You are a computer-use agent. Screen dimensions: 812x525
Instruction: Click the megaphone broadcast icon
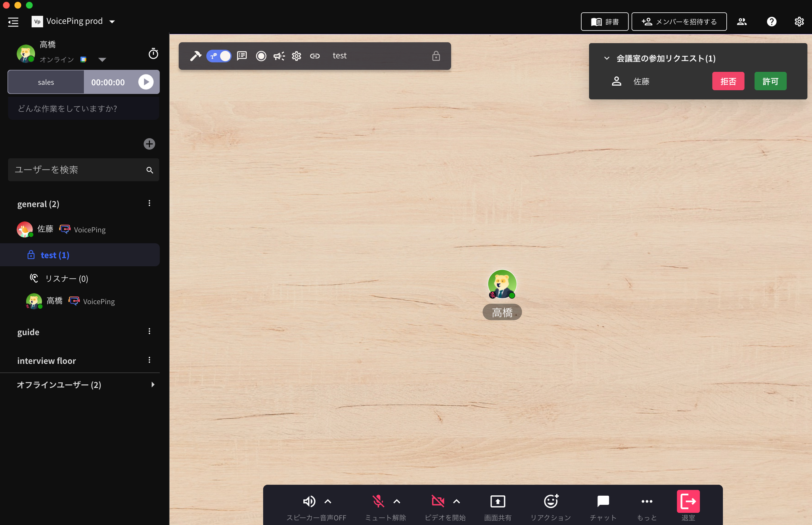coord(279,56)
